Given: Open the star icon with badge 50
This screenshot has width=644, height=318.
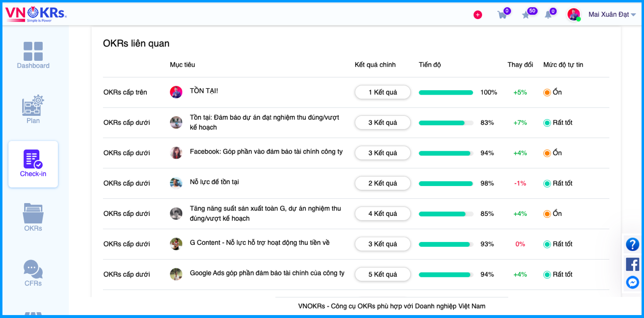Looking at the screenshot, I should click(526, 15).
